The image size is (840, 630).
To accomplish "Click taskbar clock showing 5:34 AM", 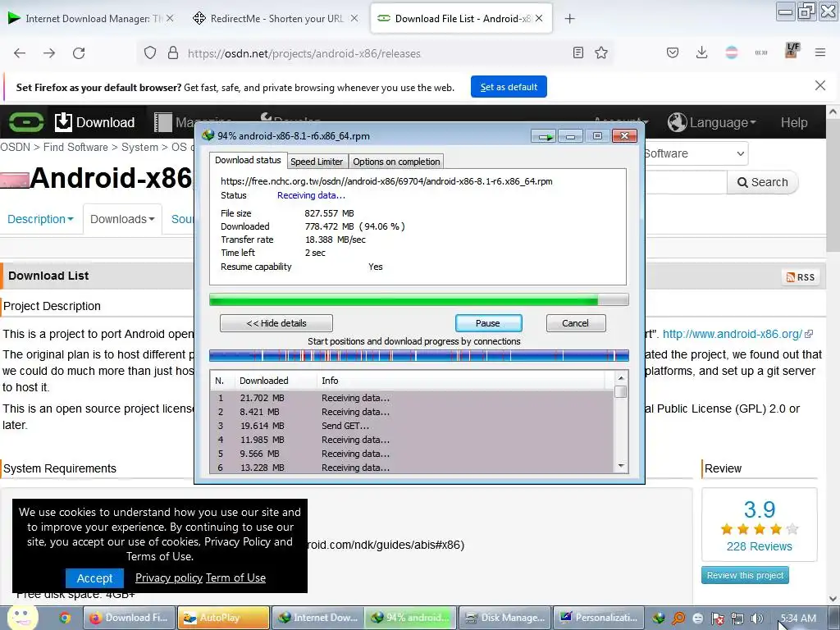I will click(x=798, y=619).
